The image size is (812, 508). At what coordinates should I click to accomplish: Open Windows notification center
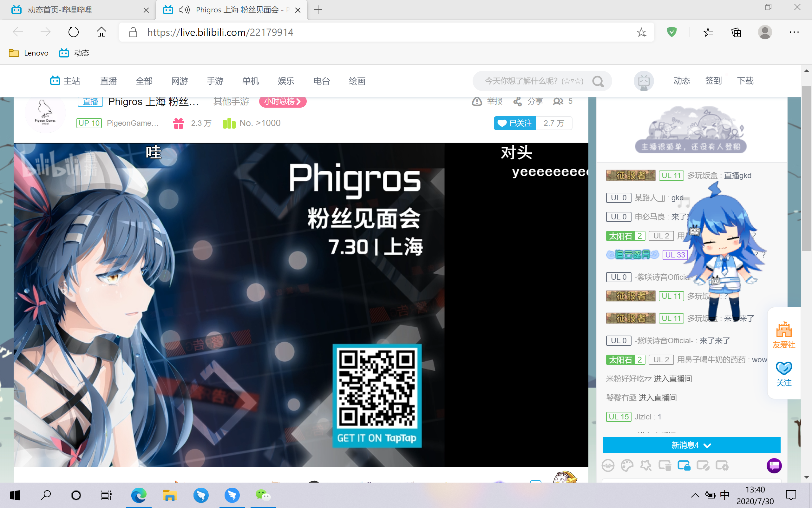coord(791,495)
